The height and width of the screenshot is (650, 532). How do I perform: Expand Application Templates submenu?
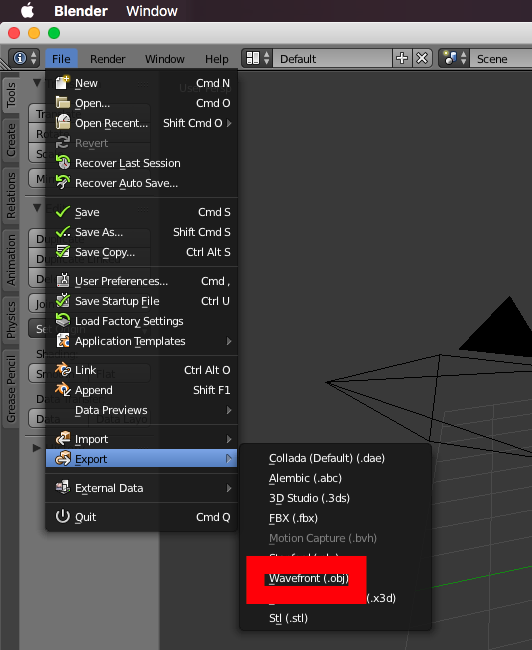(x=142, y=341)
